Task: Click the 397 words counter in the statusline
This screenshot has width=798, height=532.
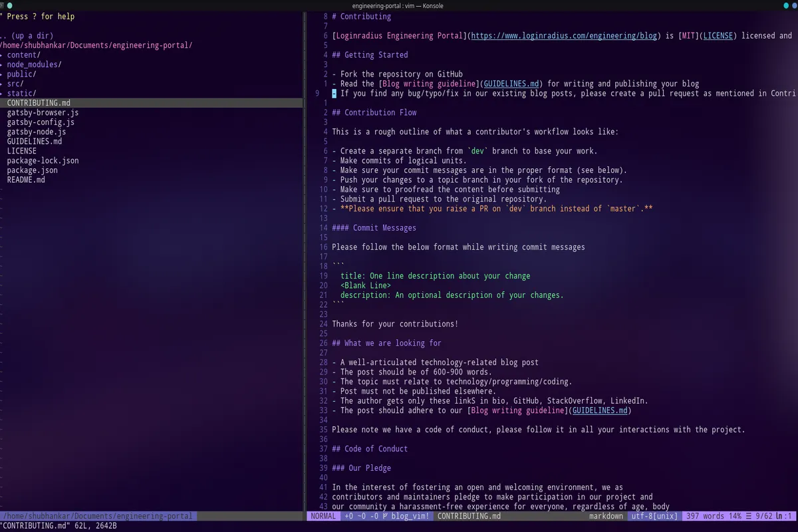Action: coord(702,515)
